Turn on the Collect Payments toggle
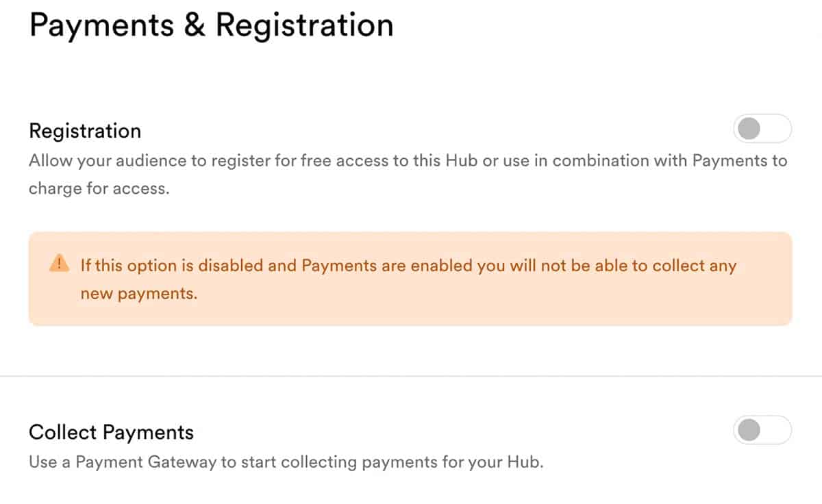 pos(762,430)
